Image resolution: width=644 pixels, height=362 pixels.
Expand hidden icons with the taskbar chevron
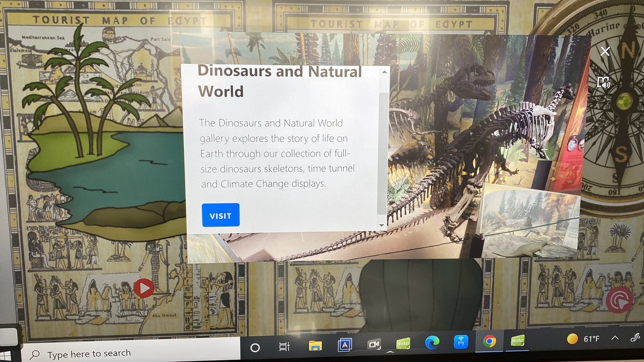pyautogui.click(x=614, y=338)
